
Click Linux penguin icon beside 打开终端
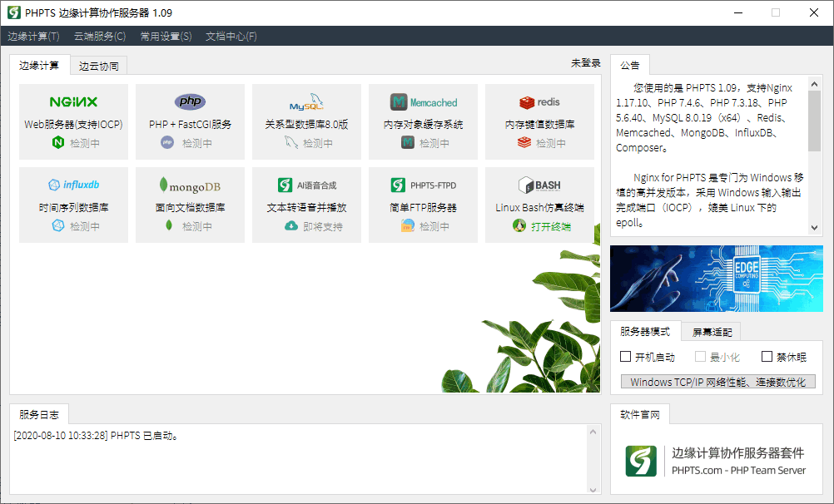pyautogui.click(x=519, y=226)
